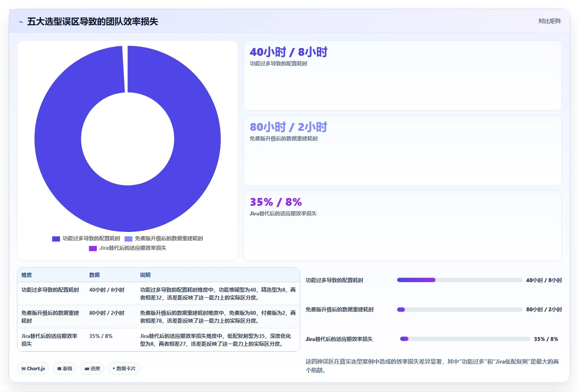
Task: Click the Jira替代后的适应期效率损失 progress bar
Action: (x=465, y=339)
